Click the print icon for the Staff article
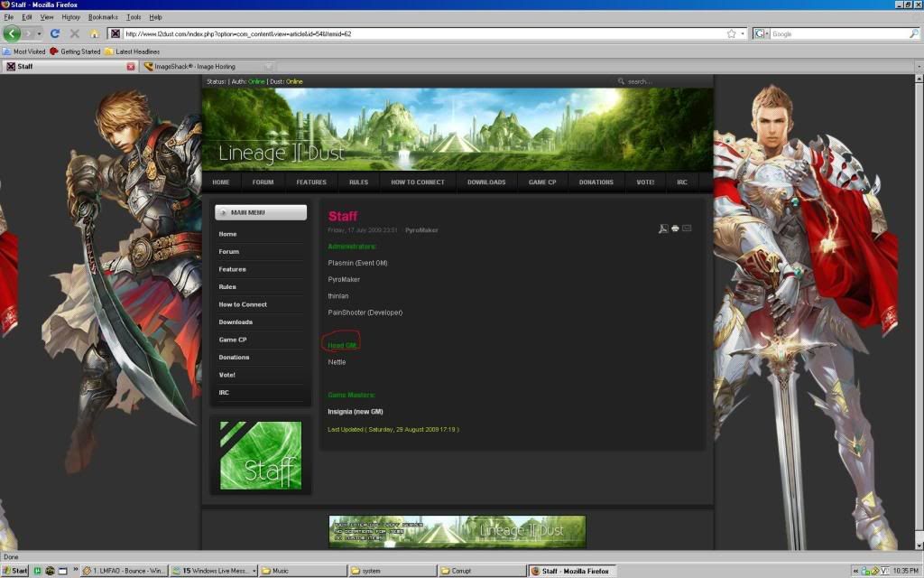This screenshot has height=578, width=924. 675,228
